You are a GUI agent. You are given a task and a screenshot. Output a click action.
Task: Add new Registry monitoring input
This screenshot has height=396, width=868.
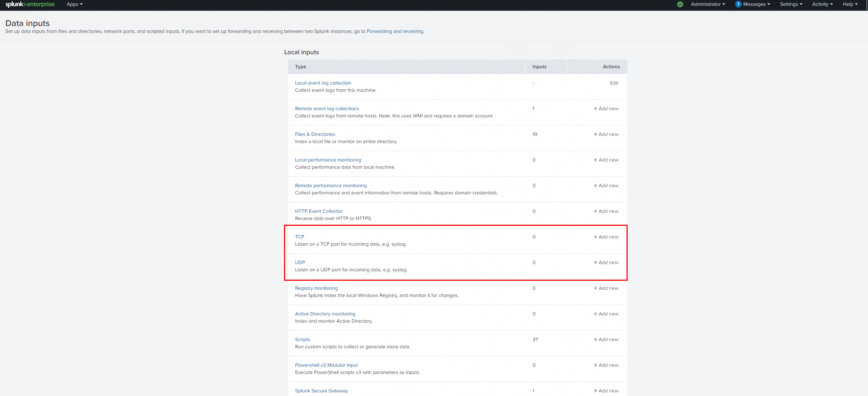point(606,288)
